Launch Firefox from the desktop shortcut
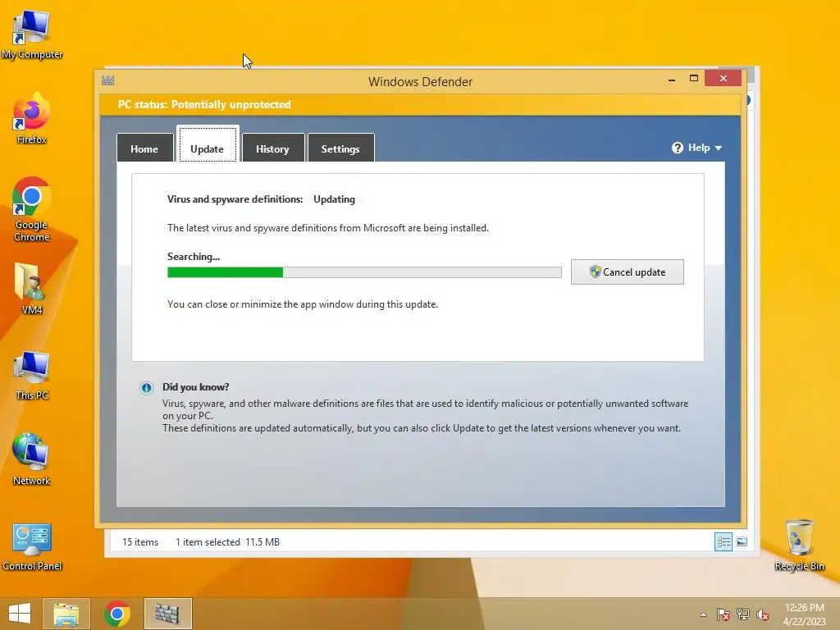Screen dimensions: 840x630 31,118
